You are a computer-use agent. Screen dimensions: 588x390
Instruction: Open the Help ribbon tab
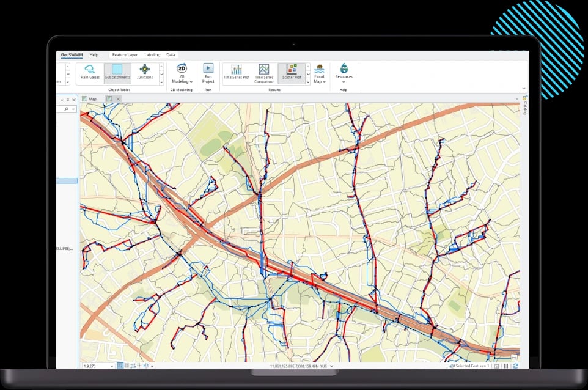(94, 55)
